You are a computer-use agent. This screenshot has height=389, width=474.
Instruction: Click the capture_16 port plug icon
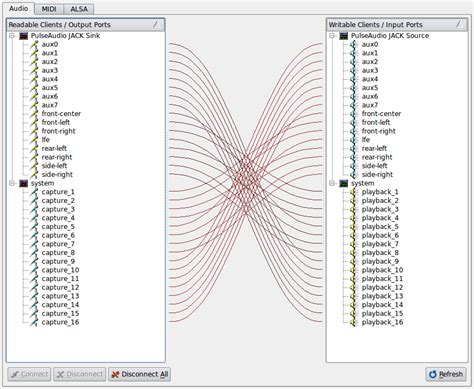[34, 322]
